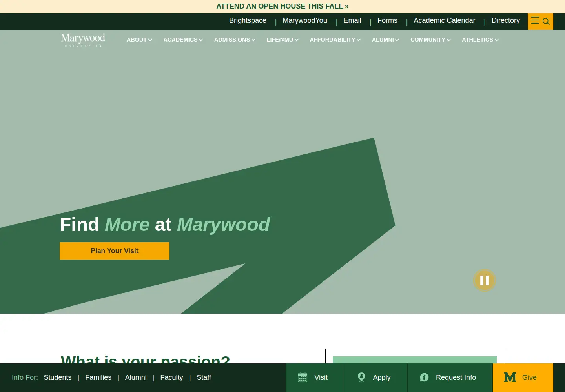Expand the Academics dropdown menu
Viewport: 565px width, 392px height.
point(183,40)
